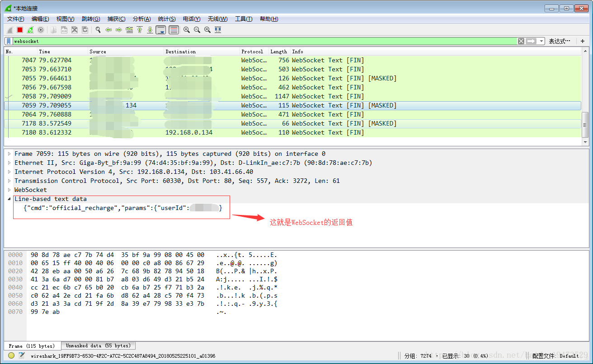The image size is (593, 364).
Task: Expand the Ethernet II tree node
Action: pos(9,163)
